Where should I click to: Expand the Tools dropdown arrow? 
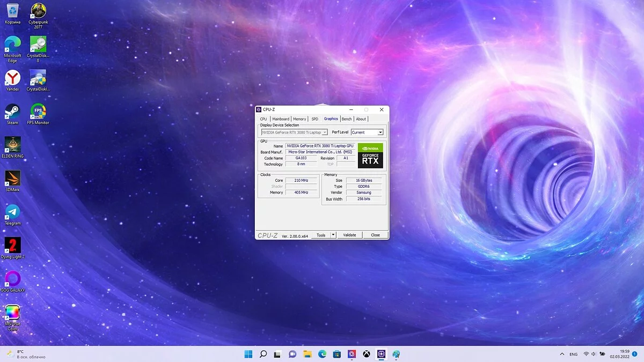[x=333, y=235]
